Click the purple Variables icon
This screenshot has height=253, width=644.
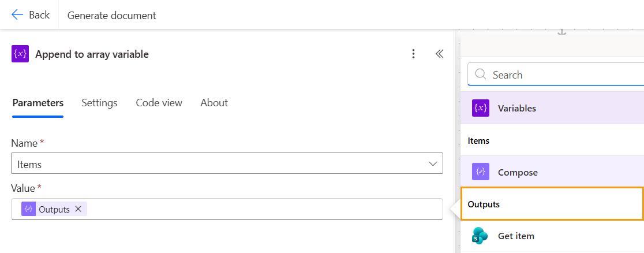point(481,109)
